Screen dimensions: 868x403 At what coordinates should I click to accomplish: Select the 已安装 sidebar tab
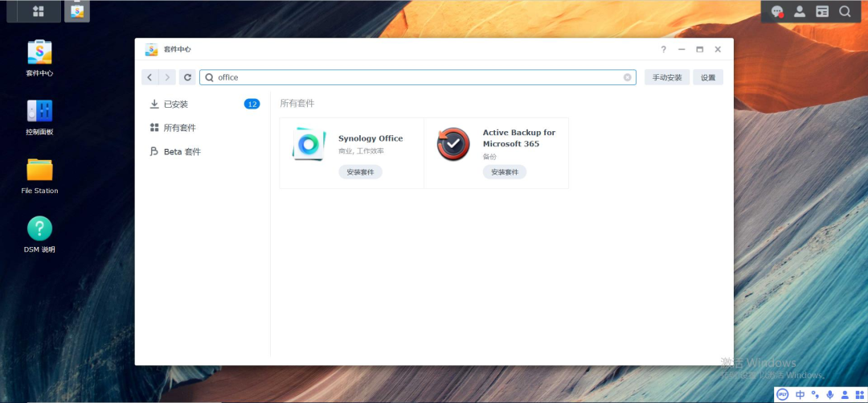pos(176,105)
